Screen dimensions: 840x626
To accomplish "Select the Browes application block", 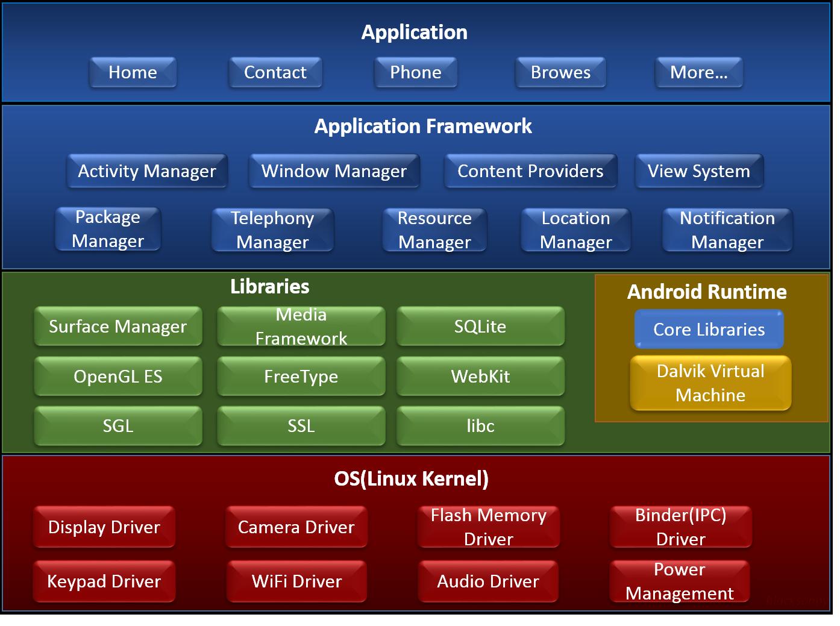I will pos(560,72).
